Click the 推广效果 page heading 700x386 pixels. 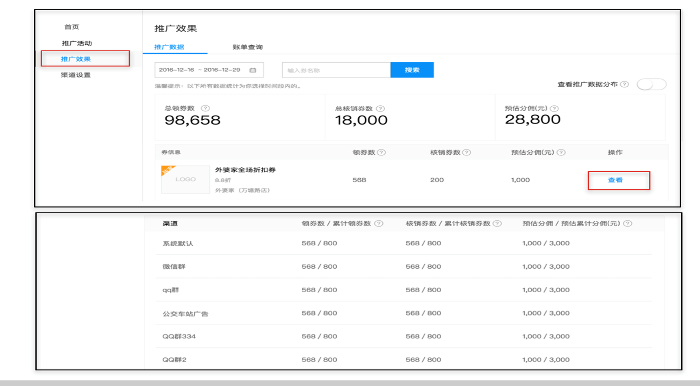176,29
